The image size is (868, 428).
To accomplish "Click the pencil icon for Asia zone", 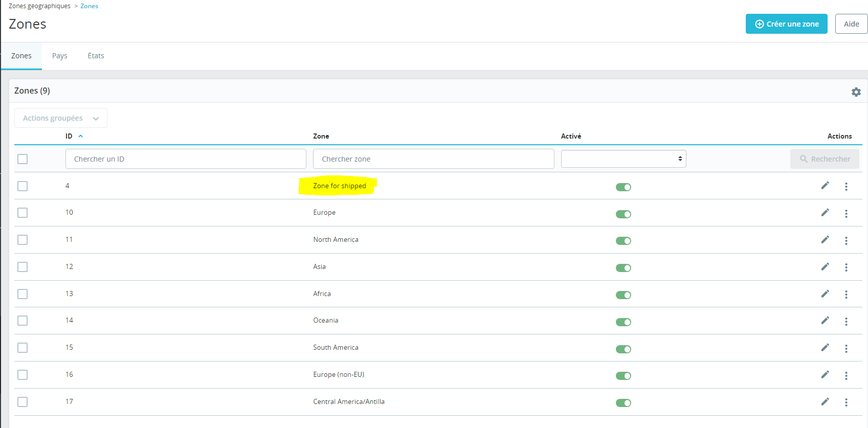I will (x=825, y=267).
